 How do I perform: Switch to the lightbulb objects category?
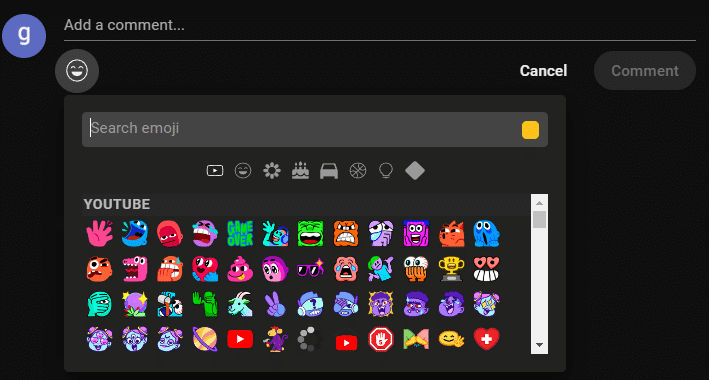386,171
